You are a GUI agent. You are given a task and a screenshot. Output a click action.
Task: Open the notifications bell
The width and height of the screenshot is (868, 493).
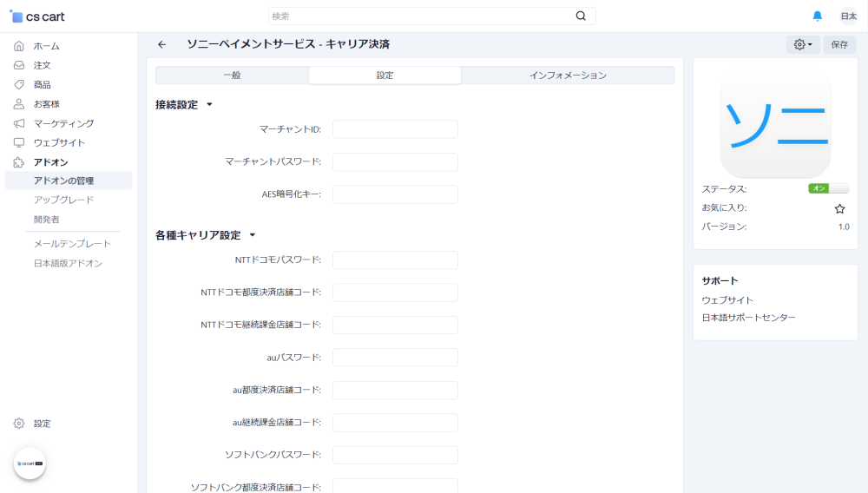(817, 16)
